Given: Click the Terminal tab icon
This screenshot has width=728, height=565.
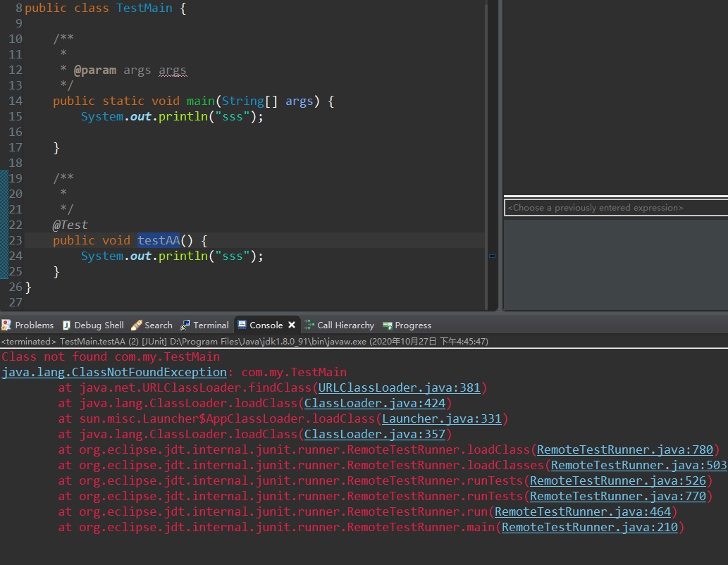Looking at the screenshot, I should pos(185,325).
